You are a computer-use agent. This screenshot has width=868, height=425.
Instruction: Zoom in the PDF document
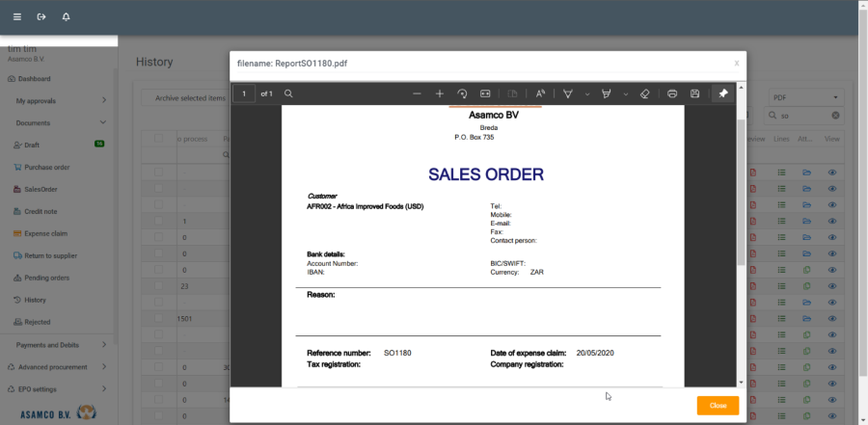tap(440, 93)
